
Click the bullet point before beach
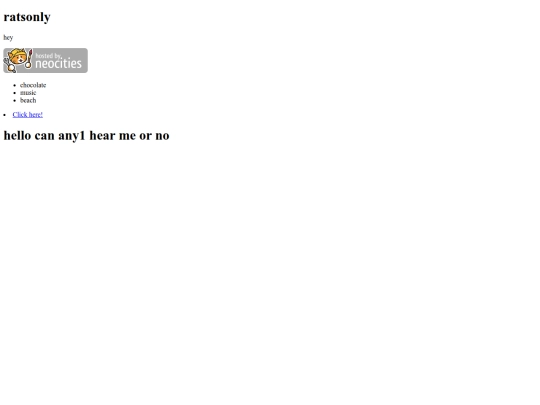pyautogui.click(x=14, y=101)
